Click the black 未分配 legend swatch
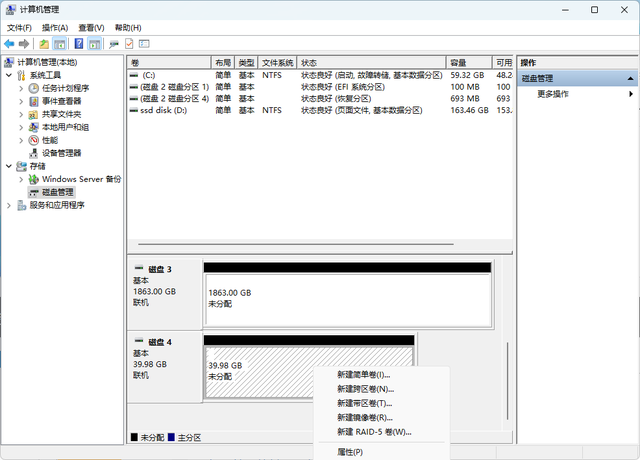 (x=134, y=437)
